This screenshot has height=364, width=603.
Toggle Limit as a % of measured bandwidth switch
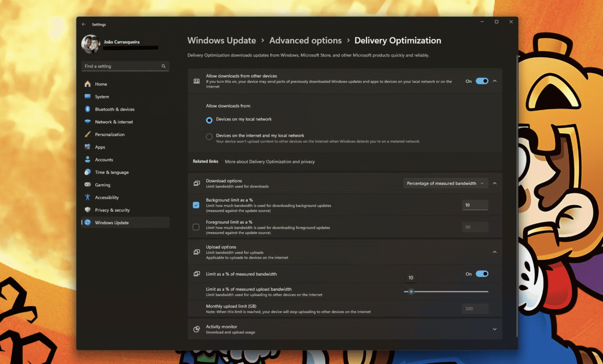pos(482,274)
